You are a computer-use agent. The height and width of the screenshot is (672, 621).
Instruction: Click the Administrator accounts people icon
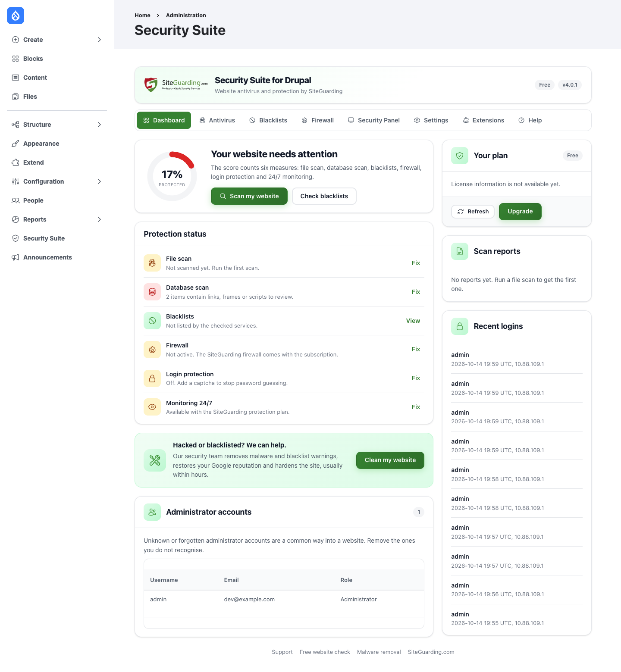(x=152, y=512)
